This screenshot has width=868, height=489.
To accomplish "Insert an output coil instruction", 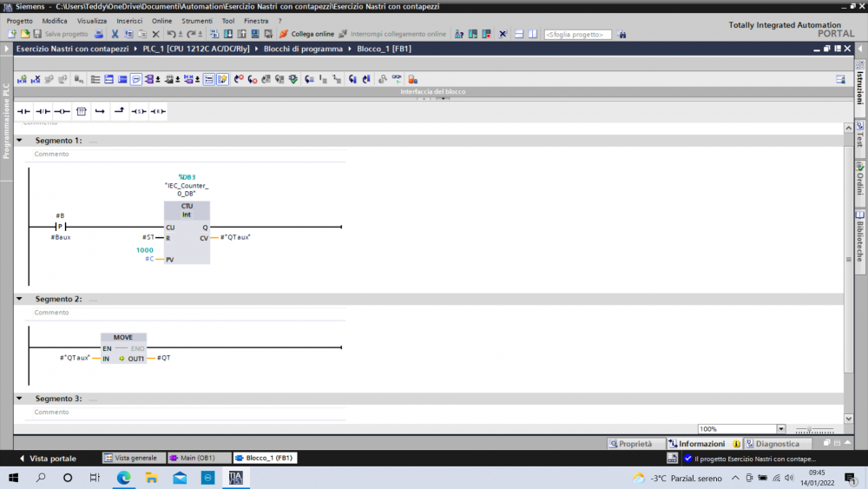I will point(62,111).
